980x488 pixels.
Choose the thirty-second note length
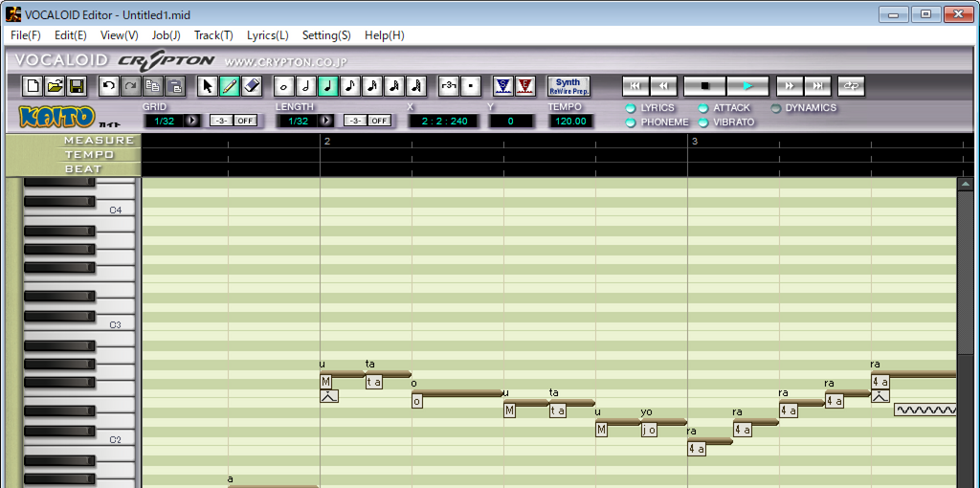(x=393, y=85)
